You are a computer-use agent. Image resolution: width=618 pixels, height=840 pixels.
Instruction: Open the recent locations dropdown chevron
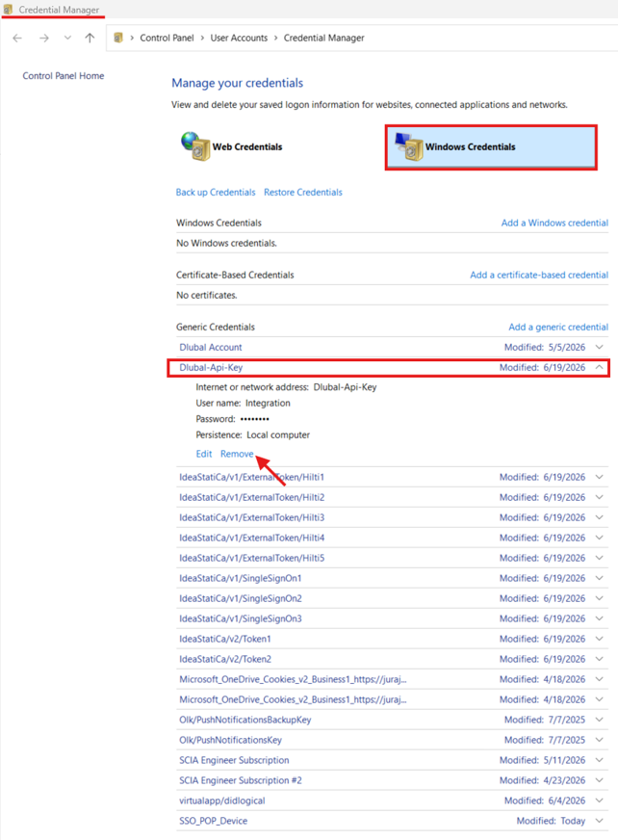tap(67, 38)
